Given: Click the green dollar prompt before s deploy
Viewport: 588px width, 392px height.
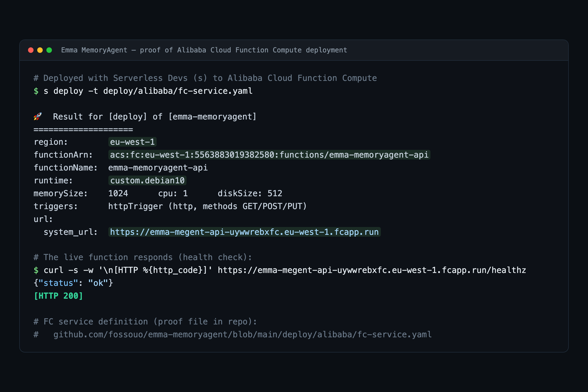Looking at the screenshot, I should tap(36, 91).
